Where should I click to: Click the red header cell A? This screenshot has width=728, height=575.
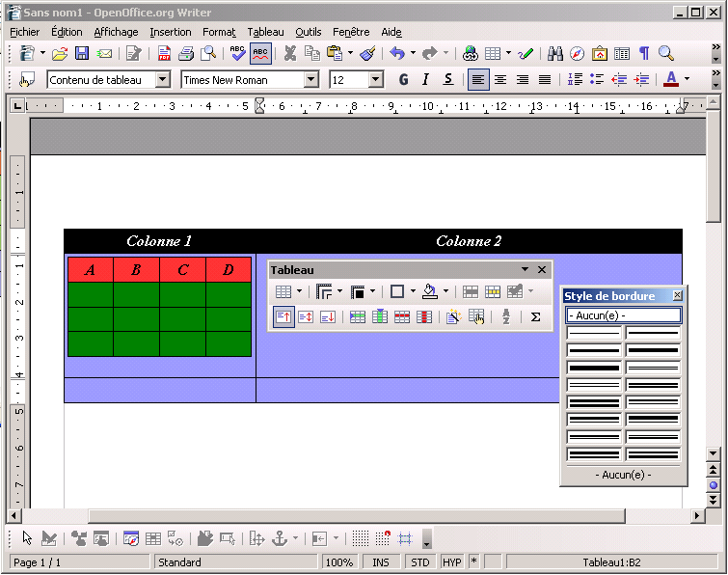click(91, 269)
